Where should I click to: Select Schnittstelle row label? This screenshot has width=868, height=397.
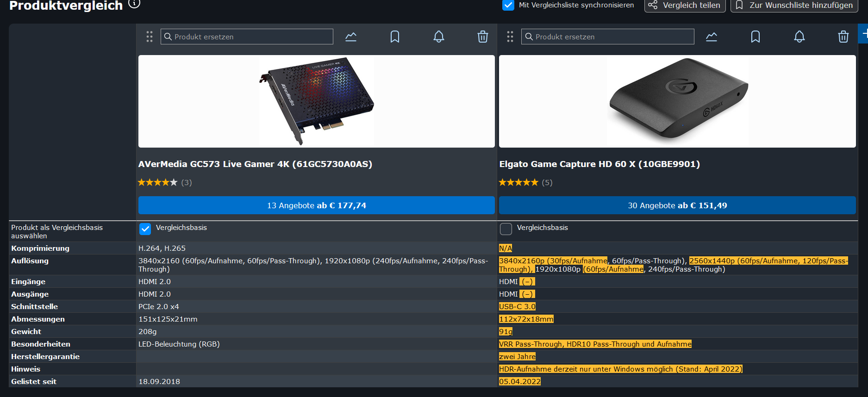(35, 307)
